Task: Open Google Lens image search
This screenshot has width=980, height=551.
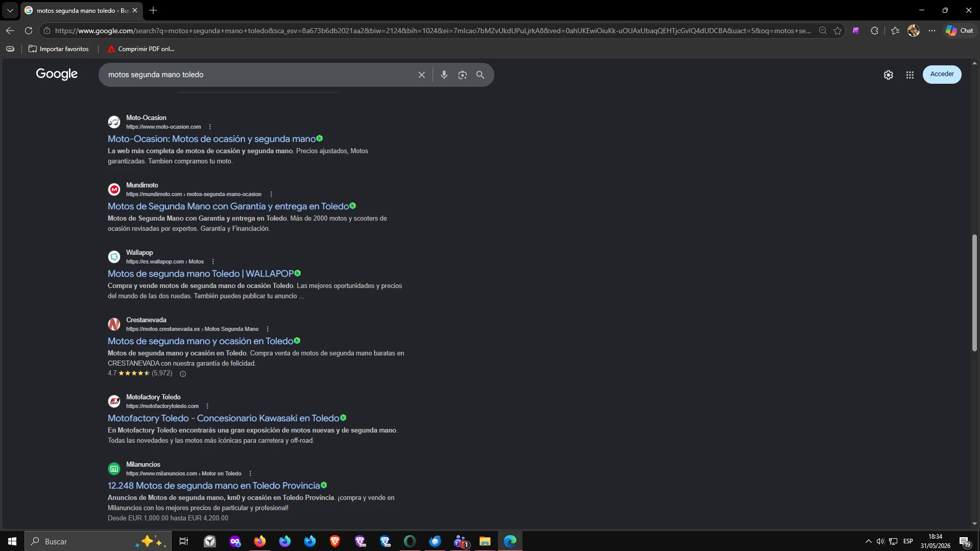Action: 462,75
